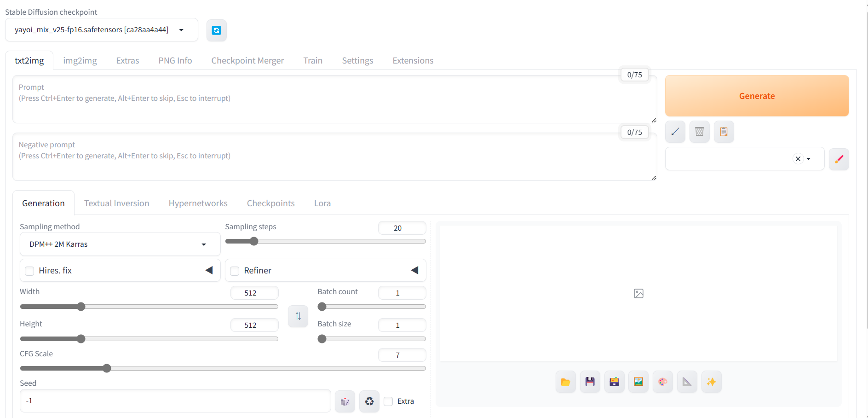This screenshot has height=418, width=868.
Task: Swap width and height with arrows button
Action: pyautogui.click(x=298, y=316)
